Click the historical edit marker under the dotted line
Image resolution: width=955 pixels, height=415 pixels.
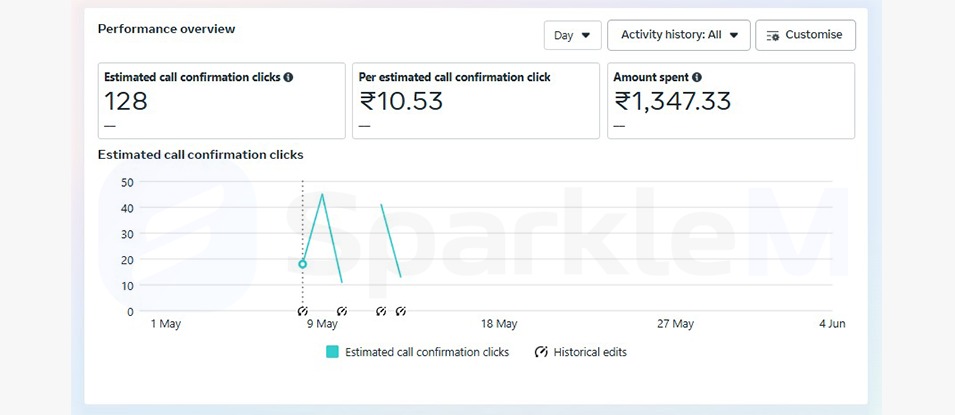point(302,311)
